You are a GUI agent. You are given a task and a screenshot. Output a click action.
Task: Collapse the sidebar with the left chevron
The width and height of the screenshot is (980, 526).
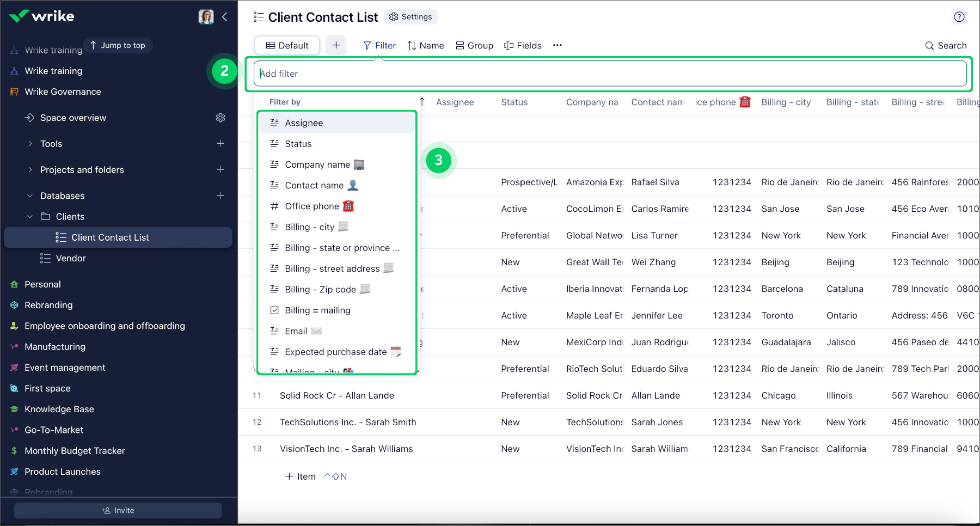click(224, 17)
